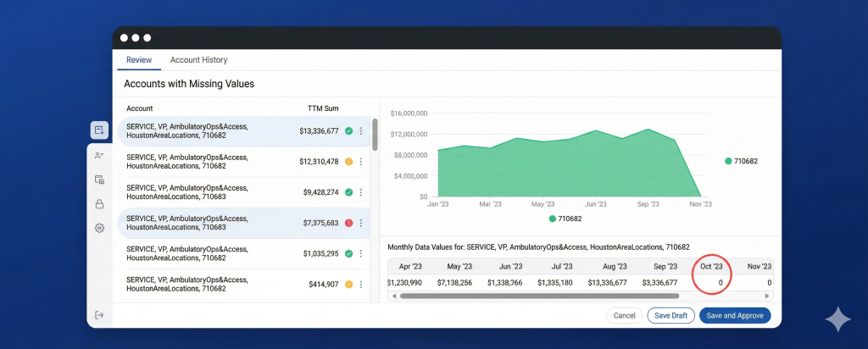Click the green check status on $9,428,274 row
Image resolution: width=868 pixels, height=349 pixels.
point(348,192)
